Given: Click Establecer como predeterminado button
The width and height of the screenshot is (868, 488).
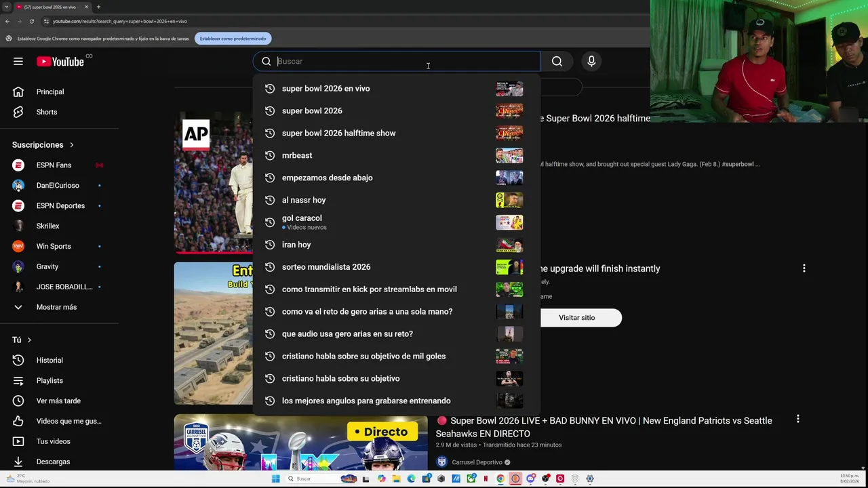Looking at the screenshot, I should tap(233, 39).
